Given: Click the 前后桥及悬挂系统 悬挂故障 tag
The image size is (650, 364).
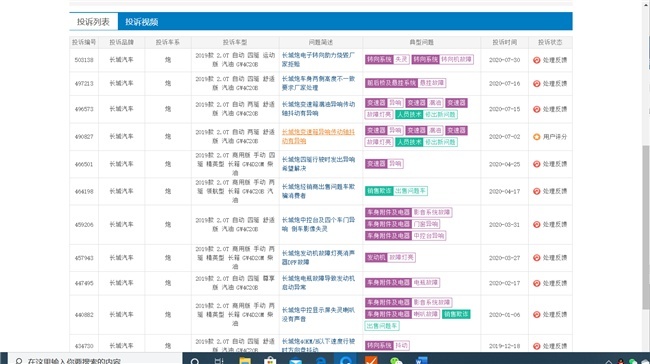Looking at the screenshot, I should 405,83.
